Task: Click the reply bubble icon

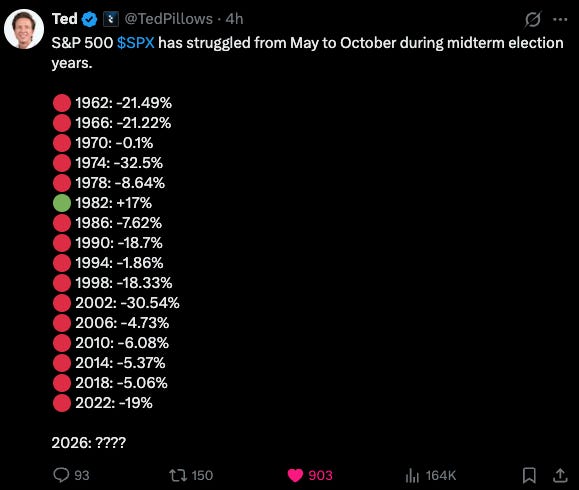Action: coord(61,475)
